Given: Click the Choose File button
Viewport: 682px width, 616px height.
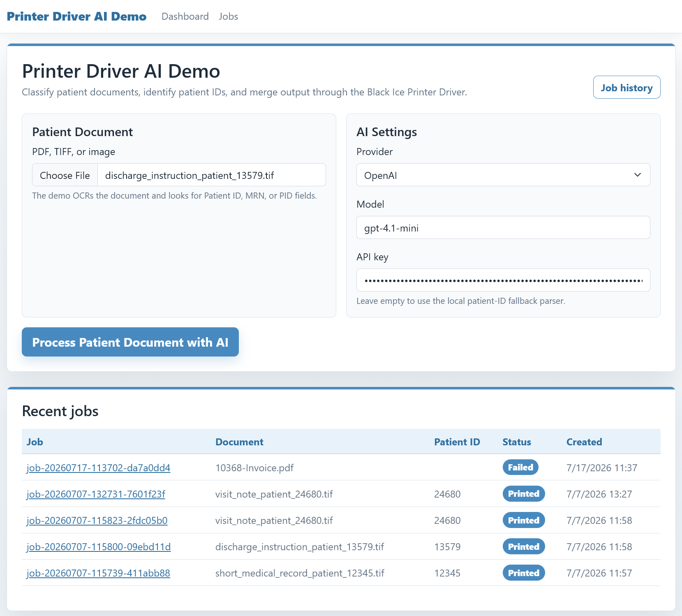Looking at the screenshot, I should pyautogui.click(x=65, y=175).
